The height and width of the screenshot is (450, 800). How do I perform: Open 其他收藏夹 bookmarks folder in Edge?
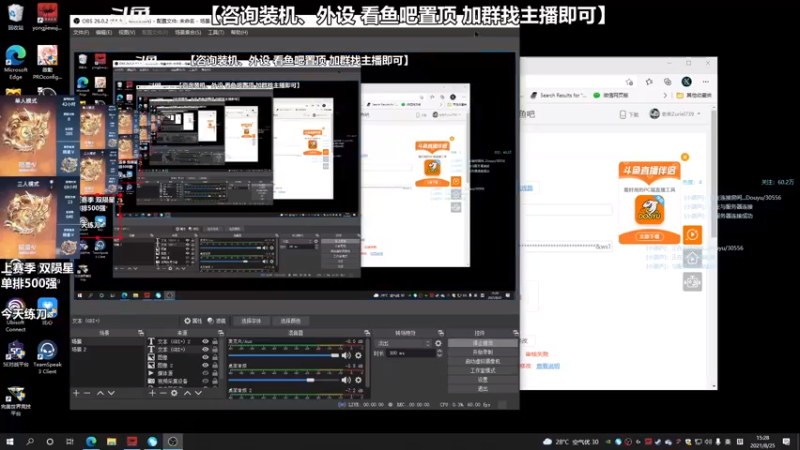coord(694,95)
